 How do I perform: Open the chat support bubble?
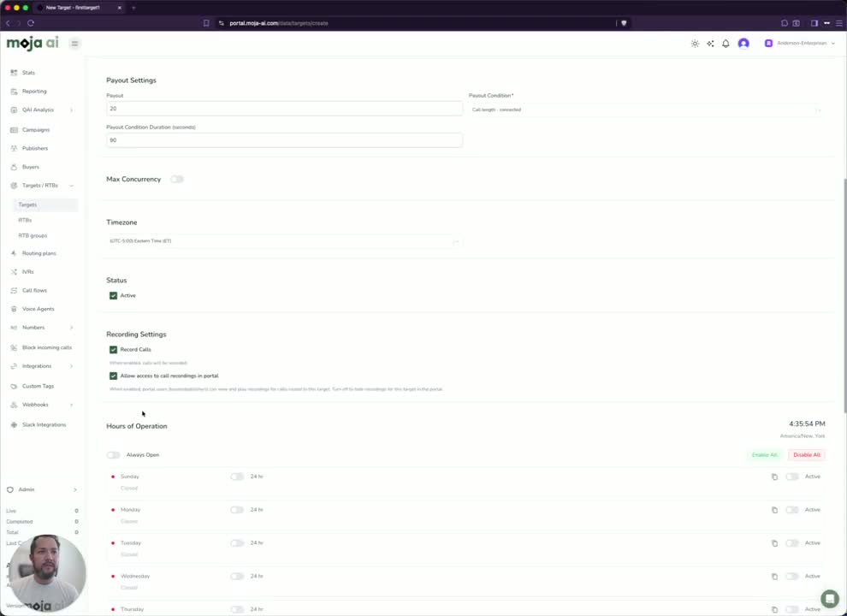829,598
